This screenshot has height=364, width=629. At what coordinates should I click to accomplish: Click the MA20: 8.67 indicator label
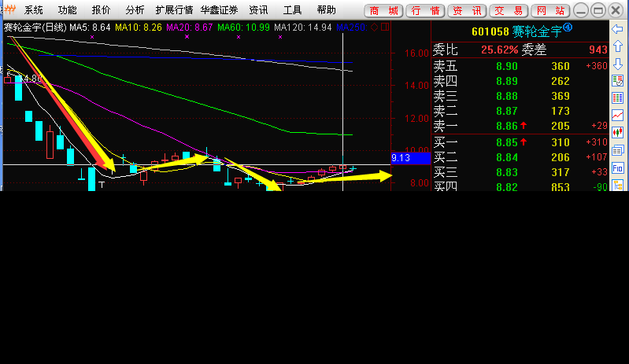click(x=190, y=28)
